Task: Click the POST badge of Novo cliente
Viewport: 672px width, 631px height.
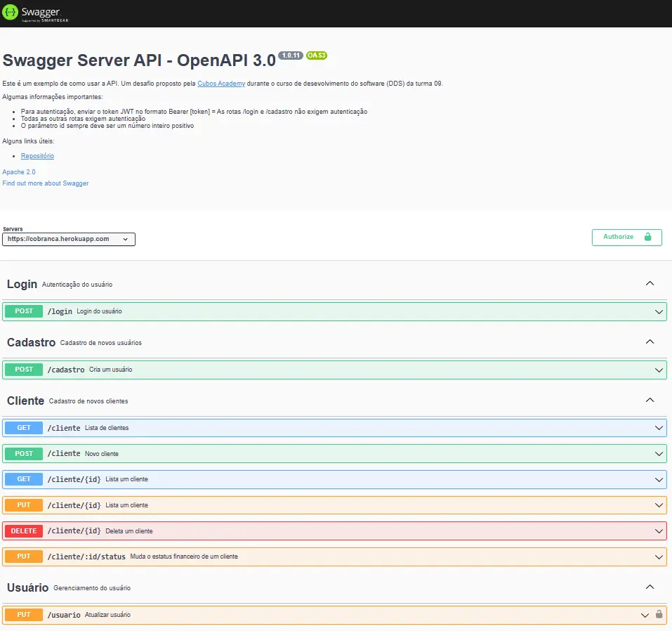Action: click(24, 453)
